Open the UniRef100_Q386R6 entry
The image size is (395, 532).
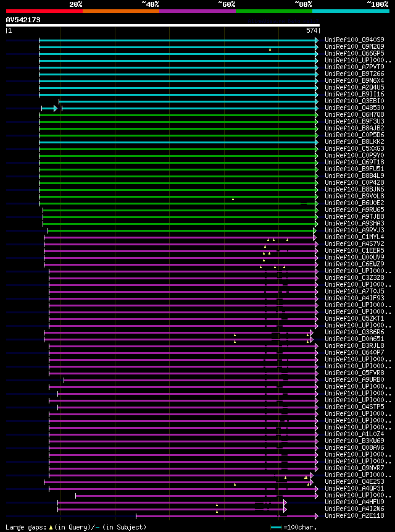[x=354, y=332]
